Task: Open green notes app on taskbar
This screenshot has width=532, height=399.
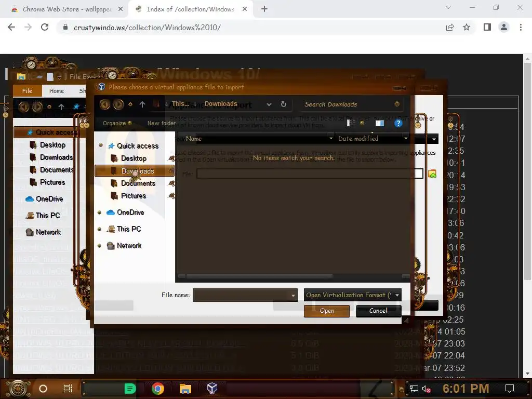Action: [130, 389]
